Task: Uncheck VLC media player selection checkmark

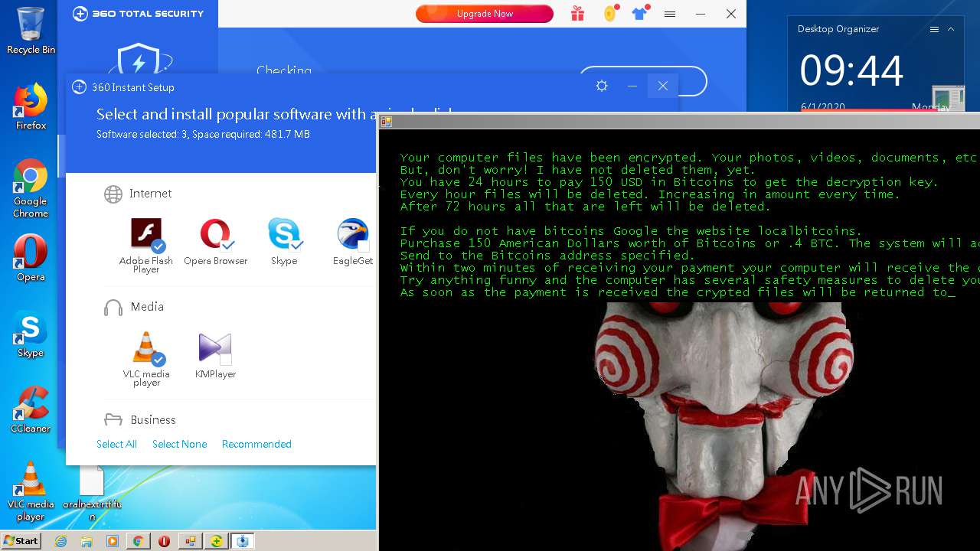Action: pos(158,360)
